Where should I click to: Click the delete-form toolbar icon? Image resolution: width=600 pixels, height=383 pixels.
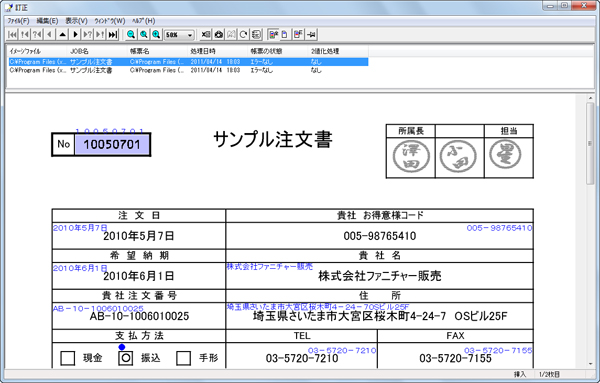tap(206, 34)
